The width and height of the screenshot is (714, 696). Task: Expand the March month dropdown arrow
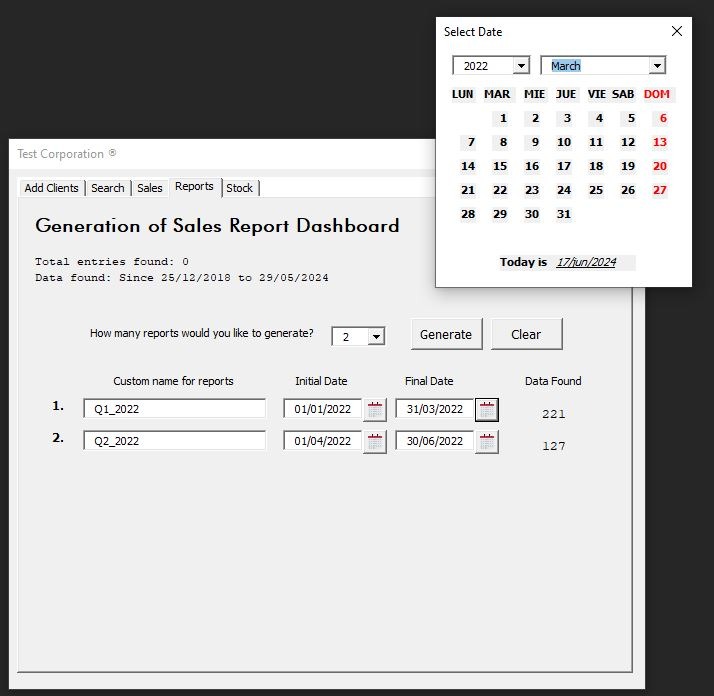657,66
